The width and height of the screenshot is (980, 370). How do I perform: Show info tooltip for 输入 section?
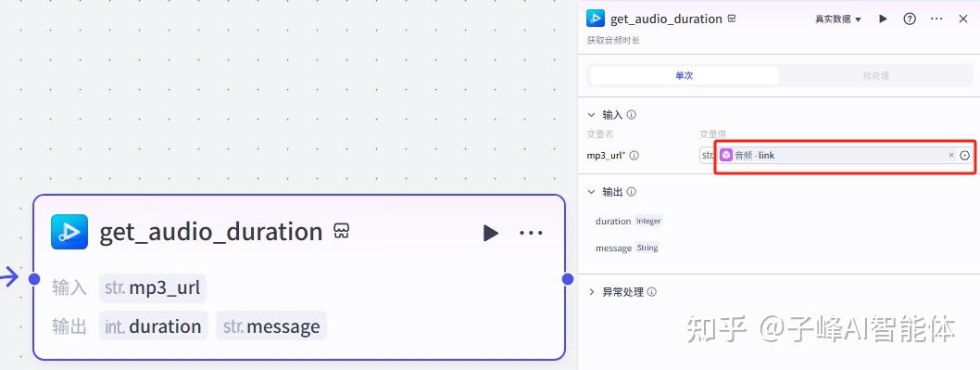point(631,115)
